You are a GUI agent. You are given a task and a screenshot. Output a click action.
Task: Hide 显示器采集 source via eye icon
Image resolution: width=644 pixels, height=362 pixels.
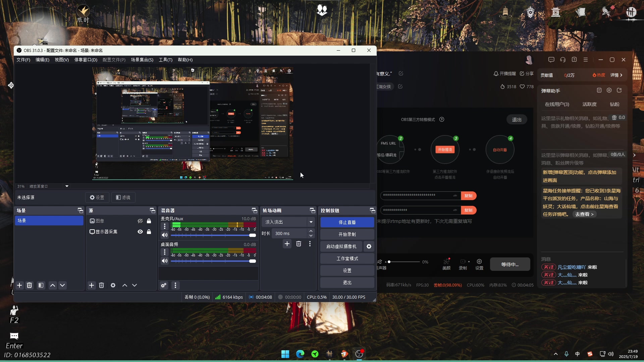(140, 232)
